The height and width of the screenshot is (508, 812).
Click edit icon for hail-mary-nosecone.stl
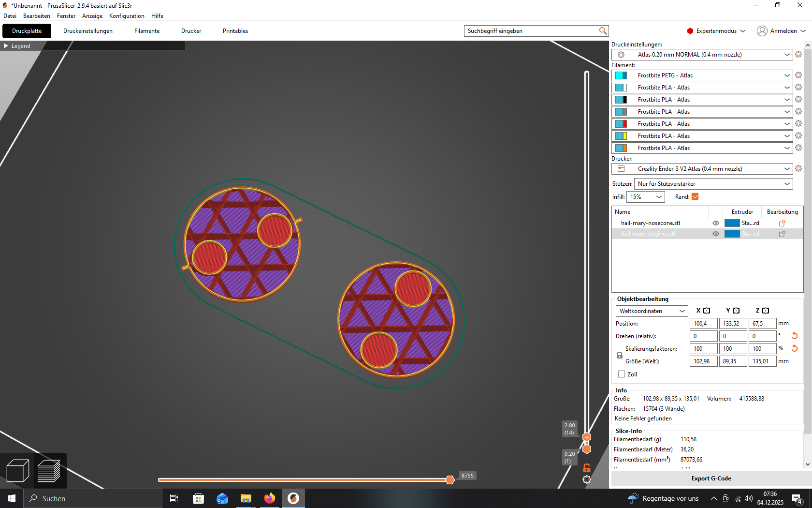[782, 223]
